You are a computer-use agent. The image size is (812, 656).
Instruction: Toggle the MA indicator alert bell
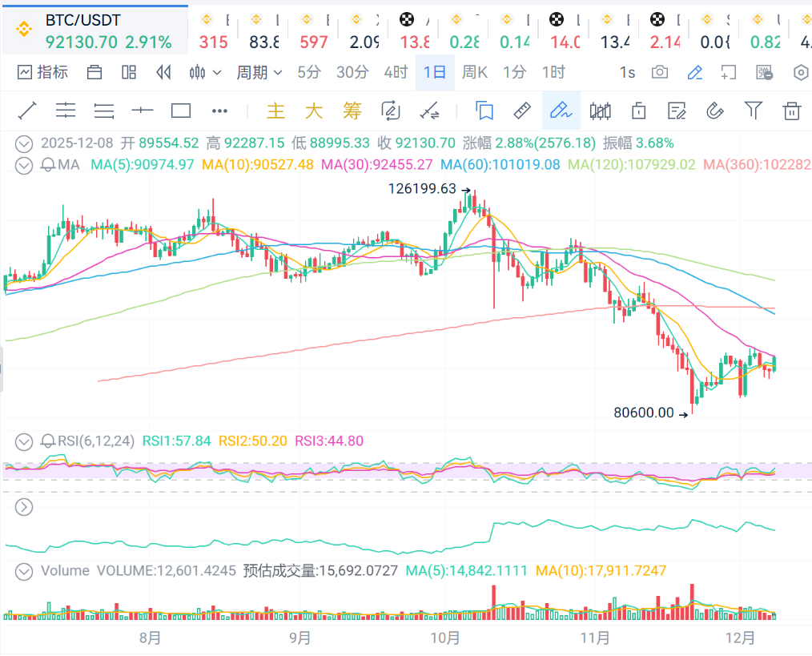pyautogui.click(x=48, y=166)
